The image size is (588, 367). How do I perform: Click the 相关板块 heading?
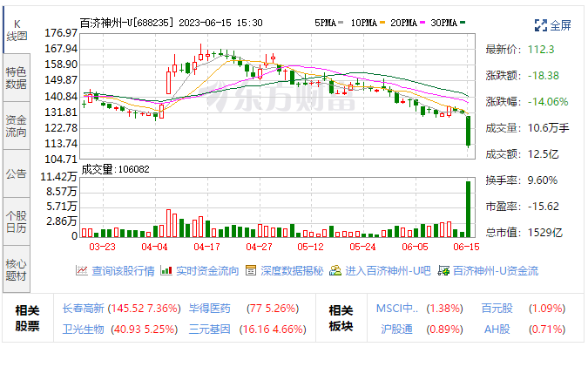tap(341, 318)
